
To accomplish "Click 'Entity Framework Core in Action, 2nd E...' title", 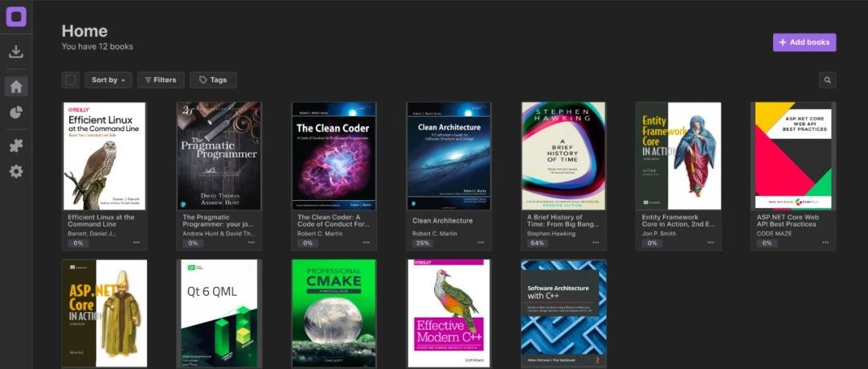I will pyautogui.click(x=678, y=220).
